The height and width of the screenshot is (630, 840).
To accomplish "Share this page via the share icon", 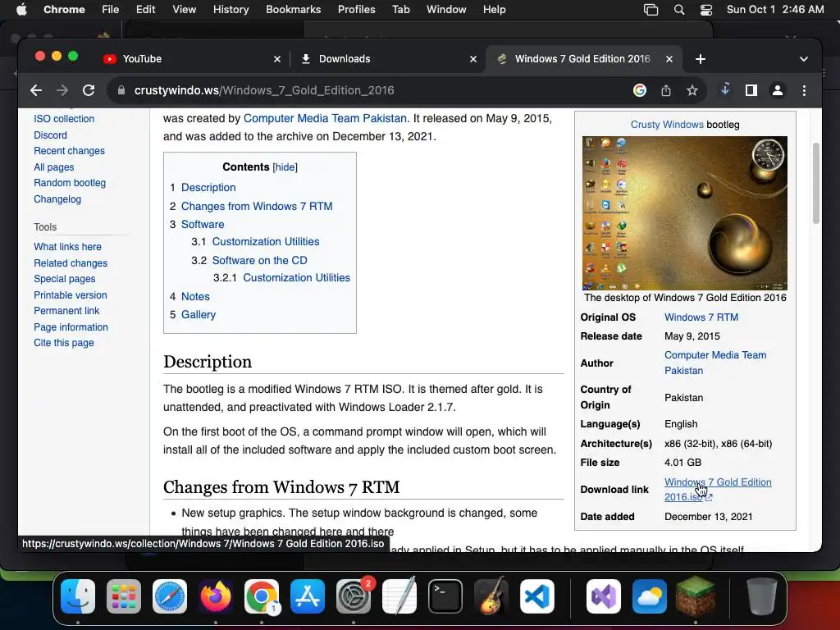I will point(666,90).
